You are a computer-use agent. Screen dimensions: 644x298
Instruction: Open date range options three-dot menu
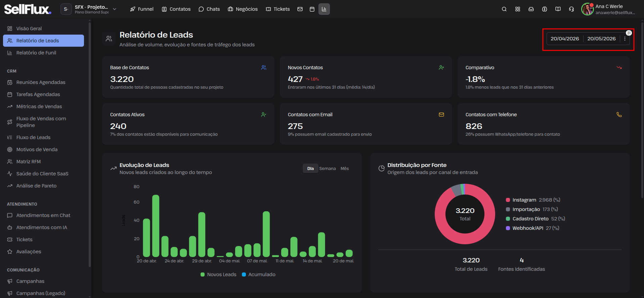(x=625, y=39)
